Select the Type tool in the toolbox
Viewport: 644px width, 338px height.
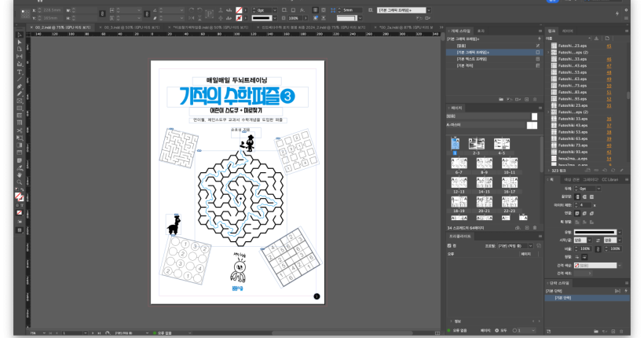(x=19, y=72)
